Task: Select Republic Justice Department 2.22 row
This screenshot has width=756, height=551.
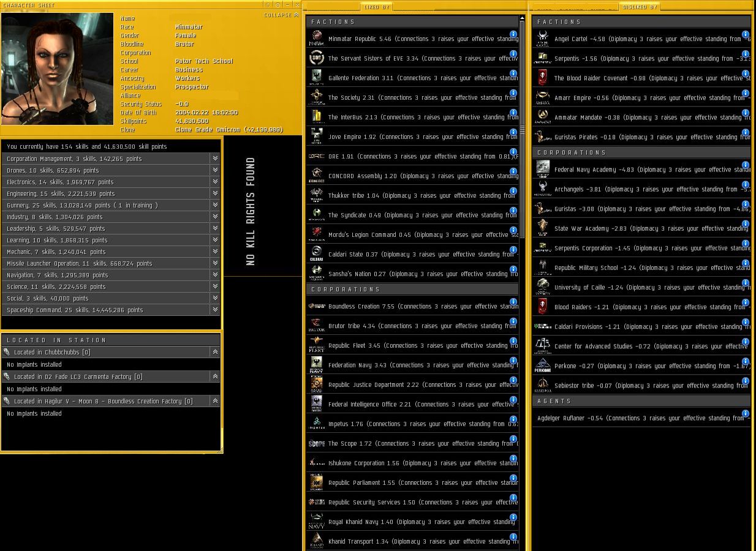Action: (412, 384)
